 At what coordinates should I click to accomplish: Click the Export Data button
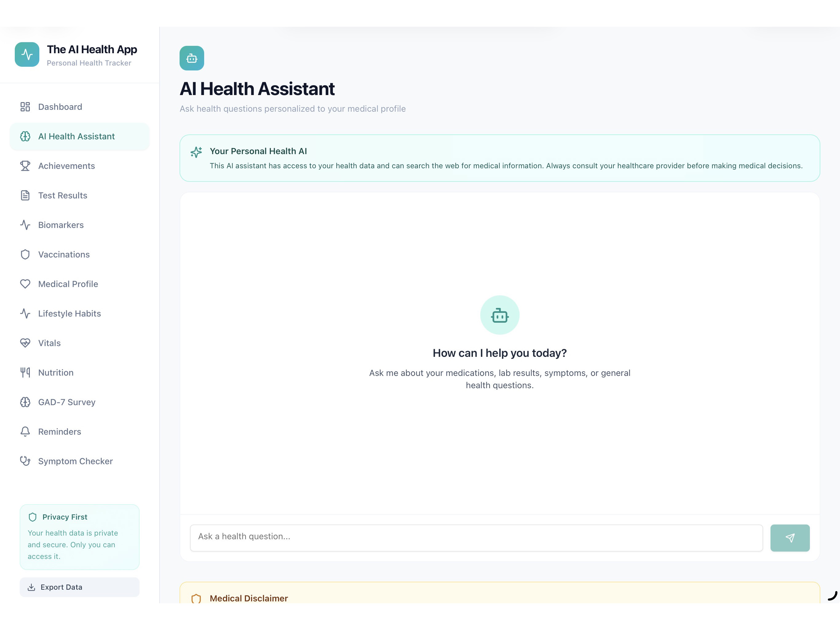pos(79,588)
